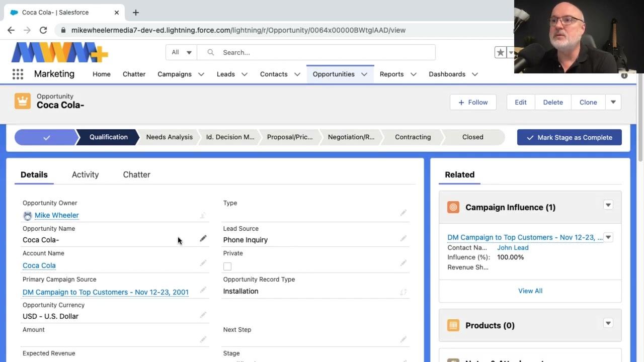Image resolution: width=644 pixels, height=362 pixels.
Task: Open the Coca Cola account link
Action: [x=39, y=265]
